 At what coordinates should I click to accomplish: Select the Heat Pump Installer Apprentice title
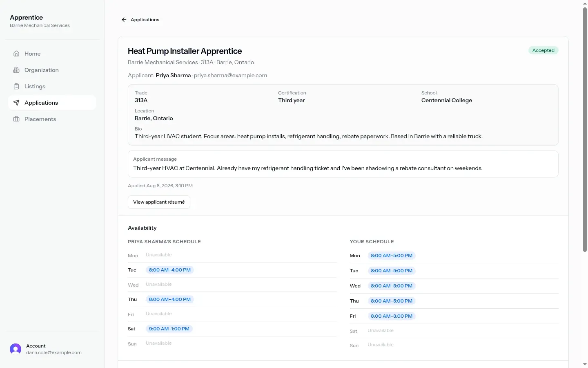click(185, 51)
